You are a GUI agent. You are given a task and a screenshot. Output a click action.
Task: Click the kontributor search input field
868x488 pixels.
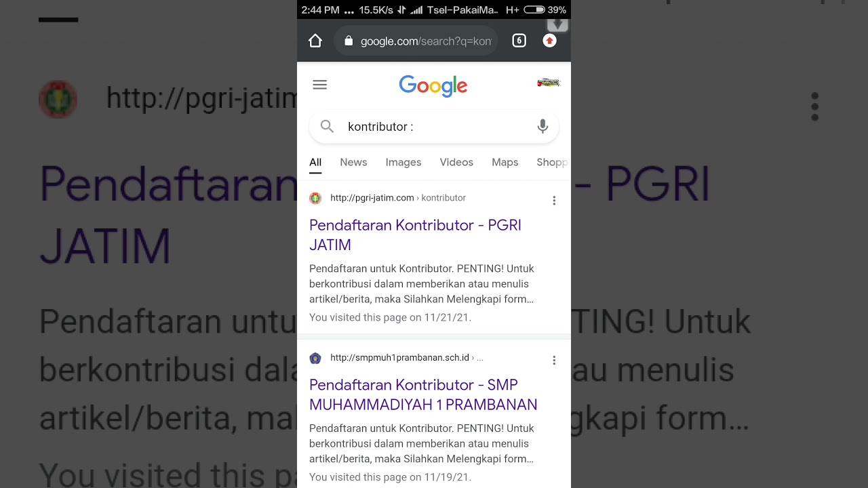(x=434, y=127)
